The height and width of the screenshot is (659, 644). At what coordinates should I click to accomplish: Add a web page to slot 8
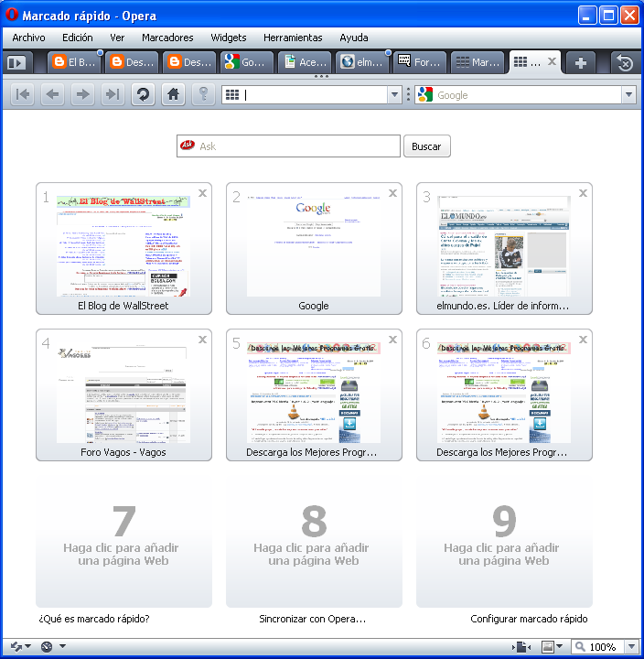tap(314, 542)
